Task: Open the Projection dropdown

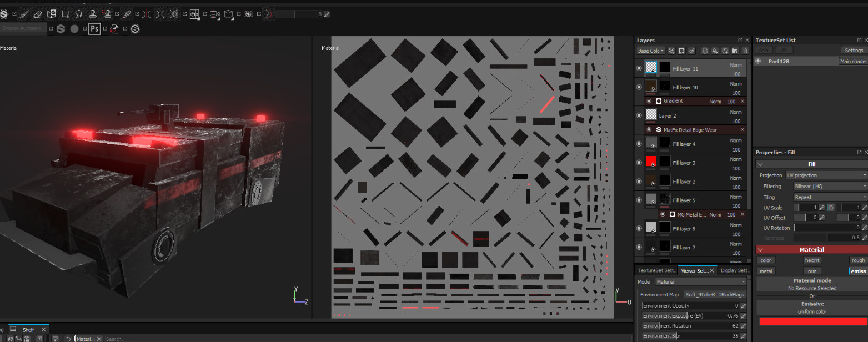Action: [x=826, y=175]
